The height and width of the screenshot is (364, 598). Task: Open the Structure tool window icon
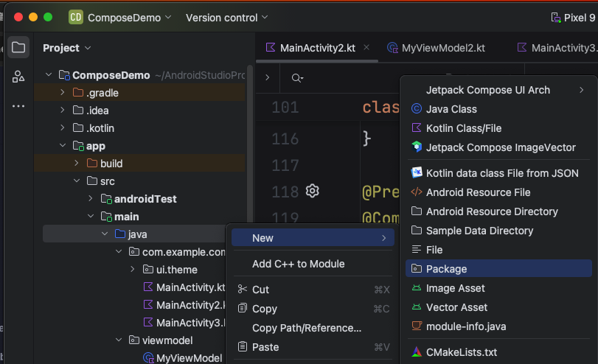click(18, 77)
